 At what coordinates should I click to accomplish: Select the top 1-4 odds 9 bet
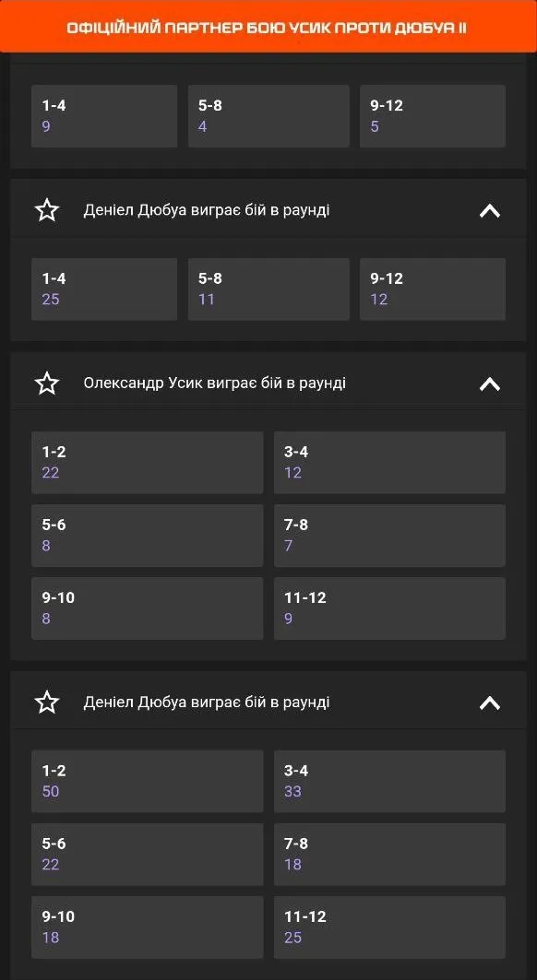[x=104, y=116]
